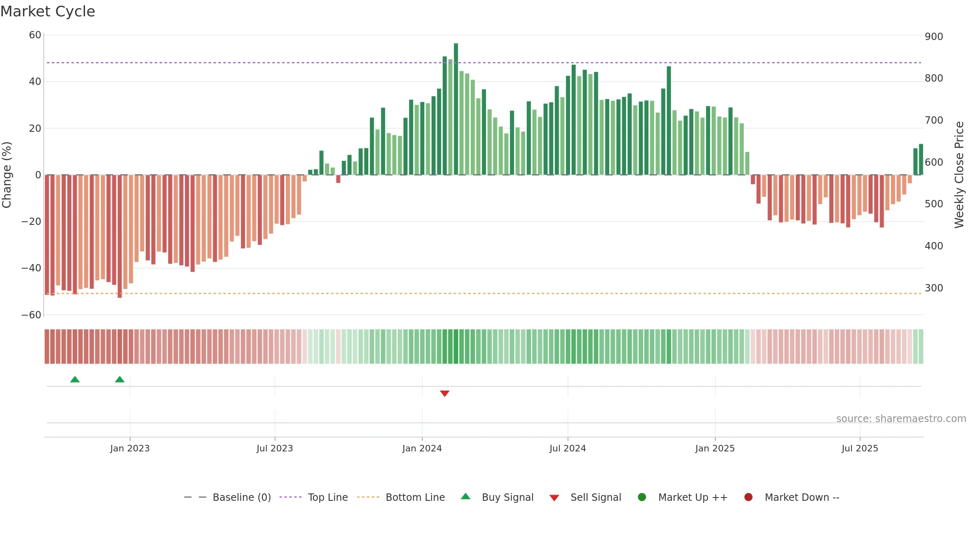Click the source: sharemaestro.com text
This screenshot has height=551, width=980.
tap(901, 418)
